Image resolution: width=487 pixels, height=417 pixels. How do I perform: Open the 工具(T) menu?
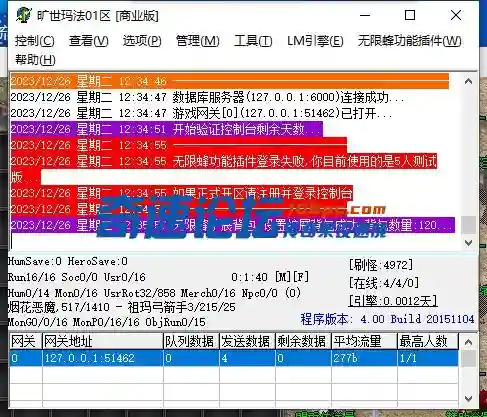[253, 41]
